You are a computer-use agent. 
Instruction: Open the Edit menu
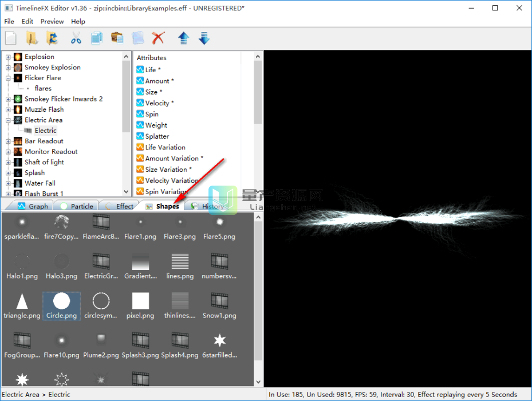click(x=27, y=21)
